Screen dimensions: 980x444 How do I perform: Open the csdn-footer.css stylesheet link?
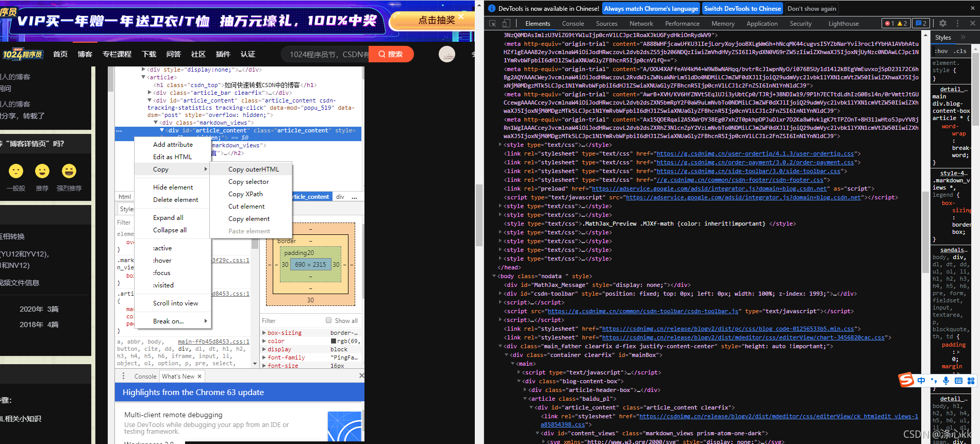[x=740, y=180]
